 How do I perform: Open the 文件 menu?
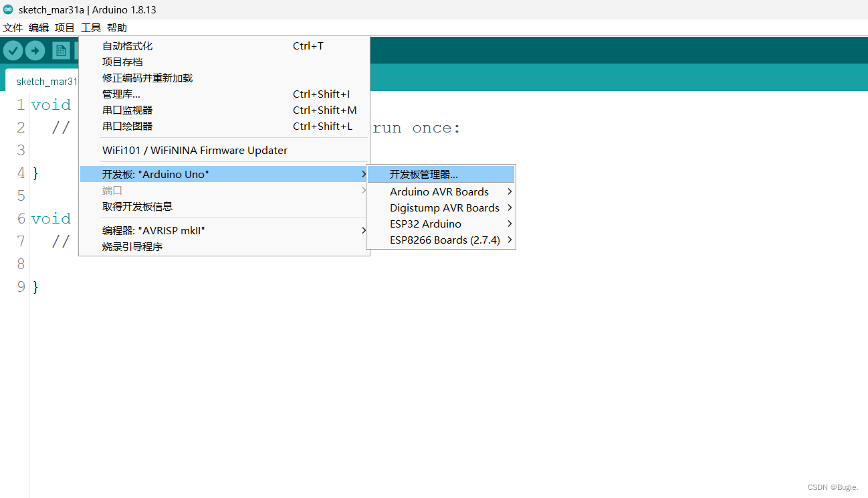(12, 27)
